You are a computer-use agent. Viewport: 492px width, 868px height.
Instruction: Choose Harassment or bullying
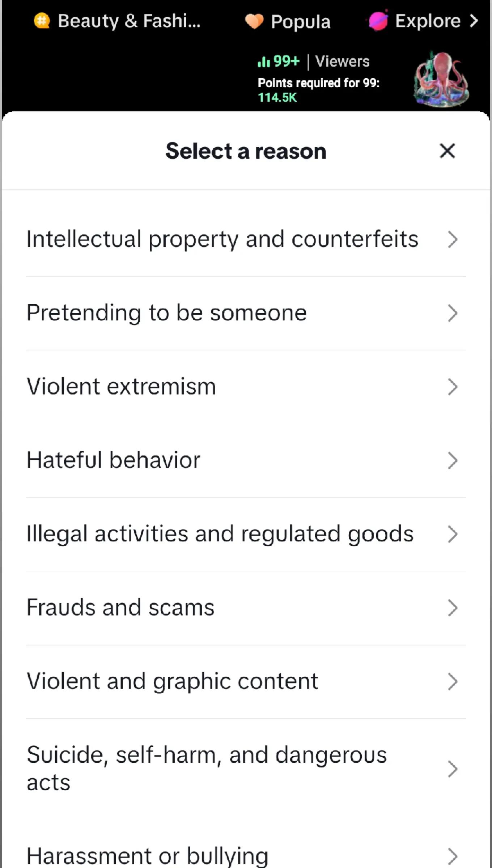pyautogui.click(x=246, y=856)
